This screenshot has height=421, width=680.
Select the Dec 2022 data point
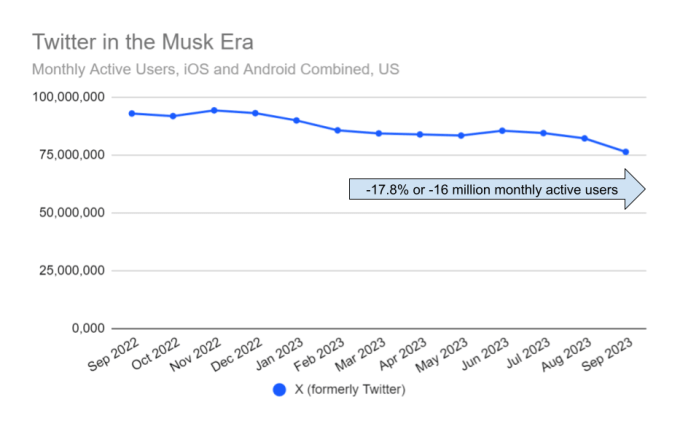pyautogui.click(x=255, y=113)
